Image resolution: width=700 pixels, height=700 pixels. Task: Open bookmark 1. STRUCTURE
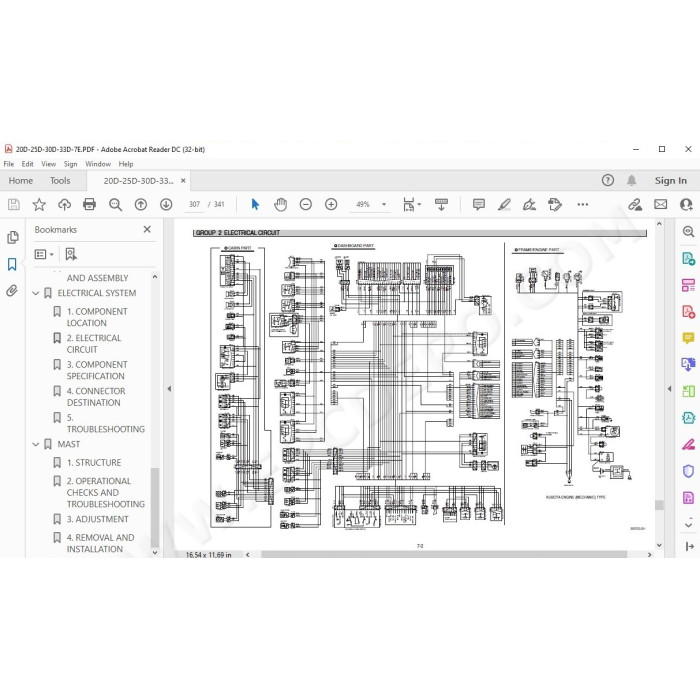(94, 462)
